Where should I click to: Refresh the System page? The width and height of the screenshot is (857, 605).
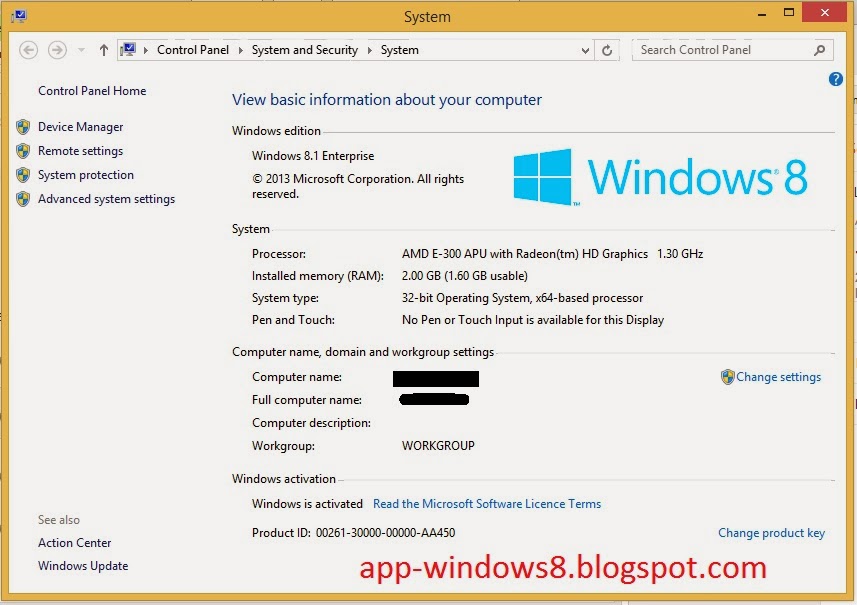pos(607,50)
